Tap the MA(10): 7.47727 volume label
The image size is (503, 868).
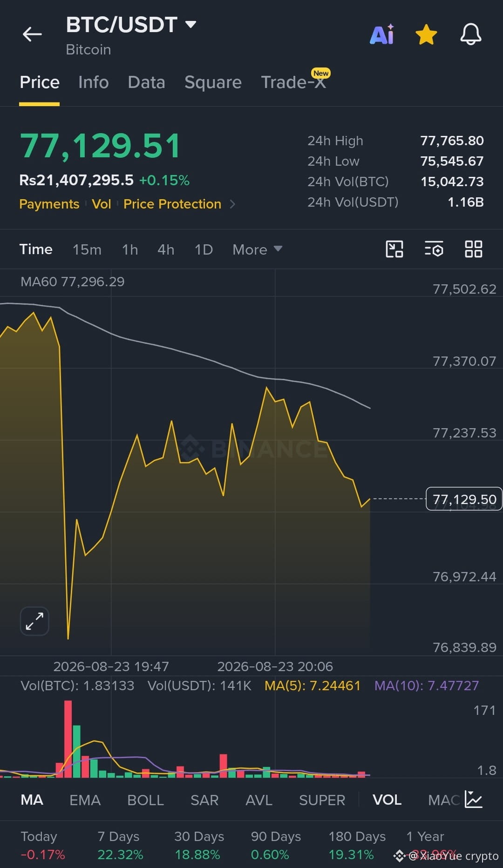coord(427,686)
